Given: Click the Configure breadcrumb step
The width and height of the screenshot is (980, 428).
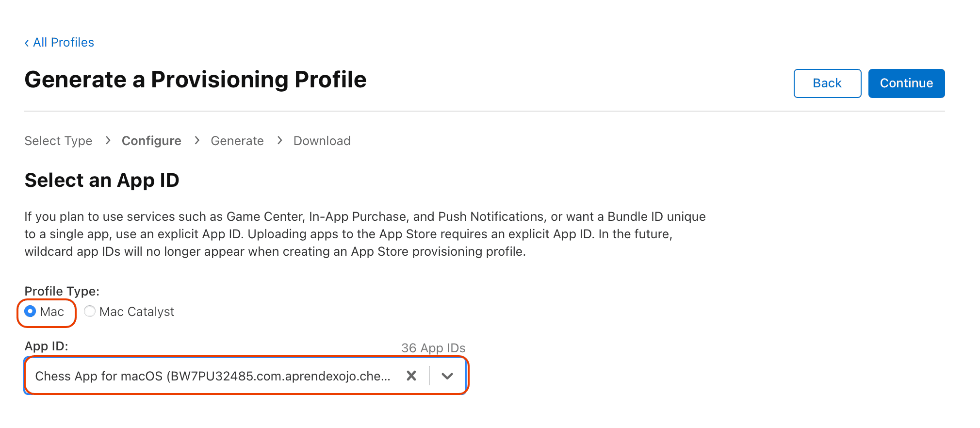Looking at the screenshot, I should pos(151,141).
